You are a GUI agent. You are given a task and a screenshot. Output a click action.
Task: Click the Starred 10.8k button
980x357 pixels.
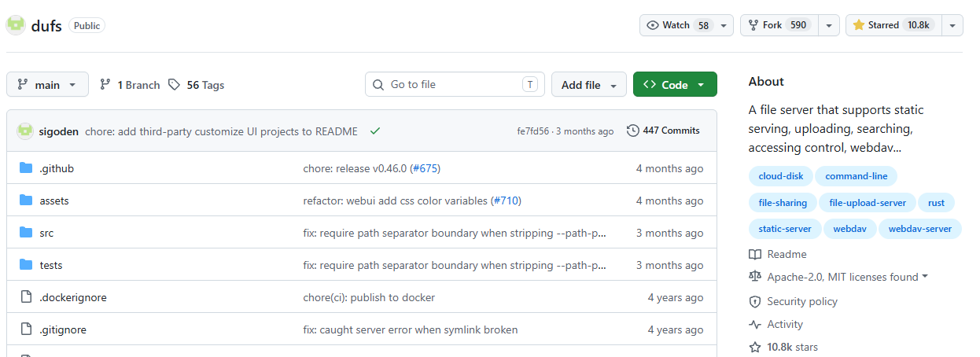893,25
